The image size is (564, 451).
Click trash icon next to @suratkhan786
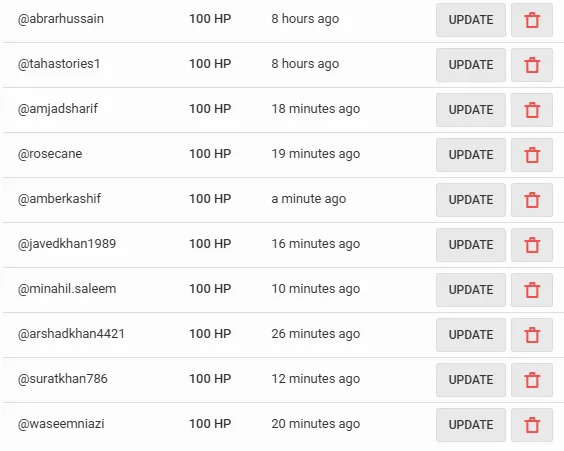click(x=532, y=379)
